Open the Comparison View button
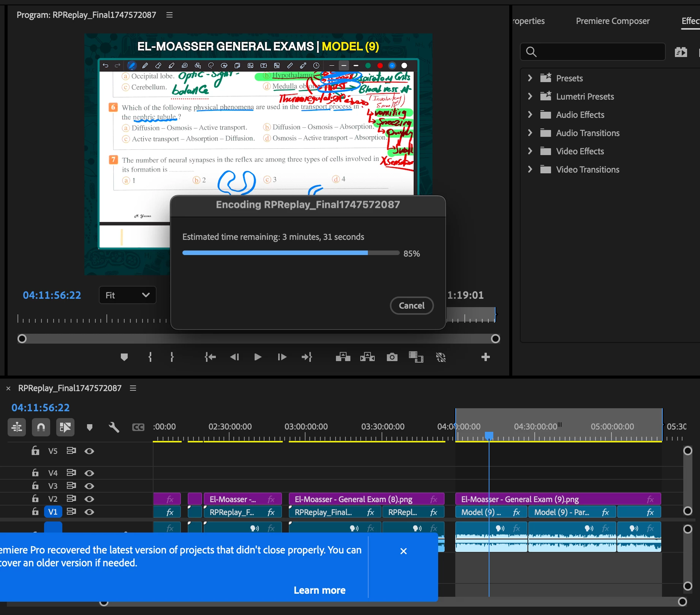 click(416, 357)
